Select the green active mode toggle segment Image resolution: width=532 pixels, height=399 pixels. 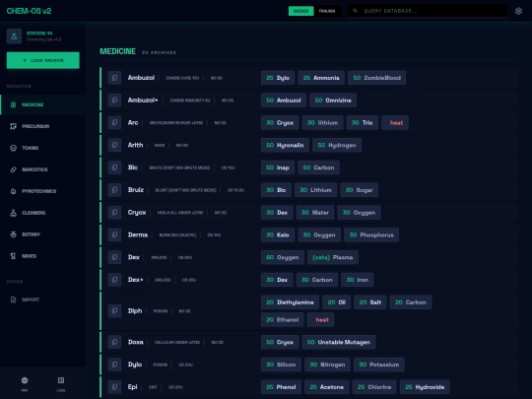click(300, 11)
